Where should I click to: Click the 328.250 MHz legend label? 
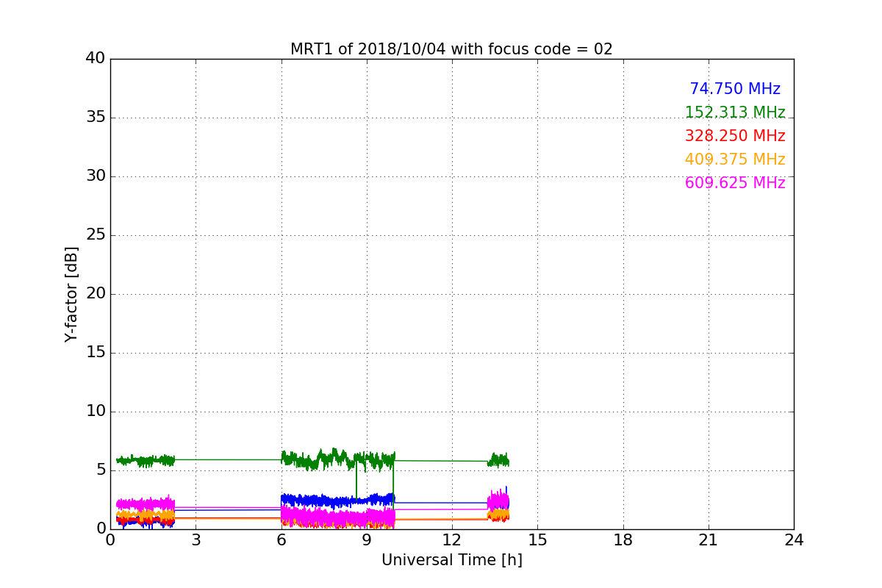click(735, 136)
